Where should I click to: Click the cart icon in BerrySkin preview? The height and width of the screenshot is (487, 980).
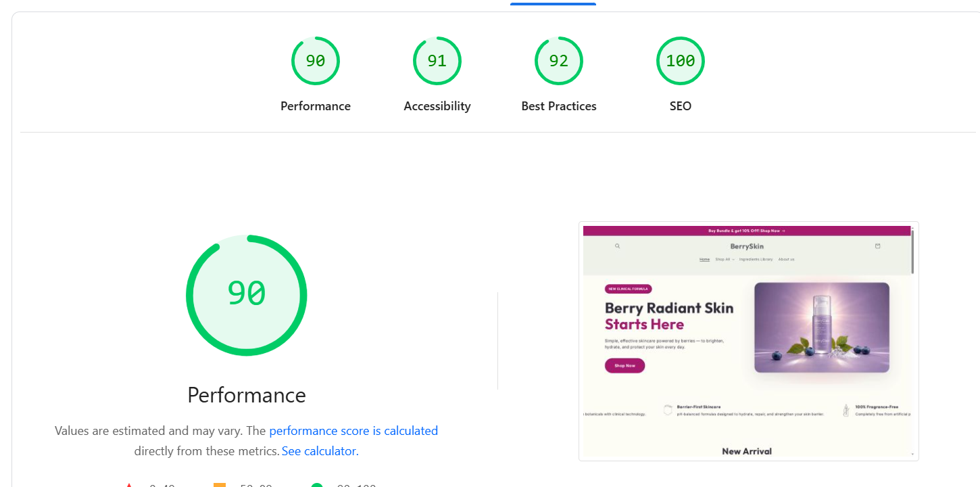pyautogui.click(x=878, y=246)
